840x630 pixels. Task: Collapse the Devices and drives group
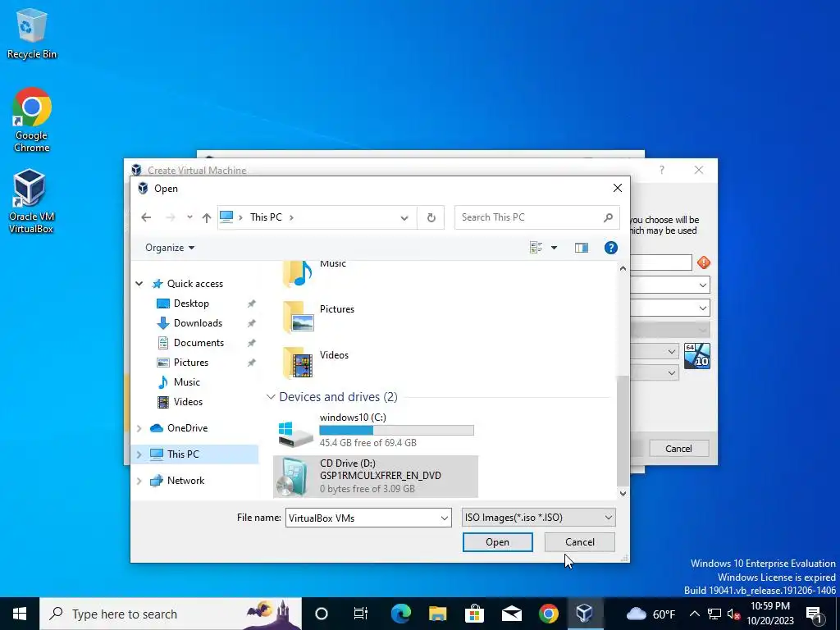tap(271, 397)
